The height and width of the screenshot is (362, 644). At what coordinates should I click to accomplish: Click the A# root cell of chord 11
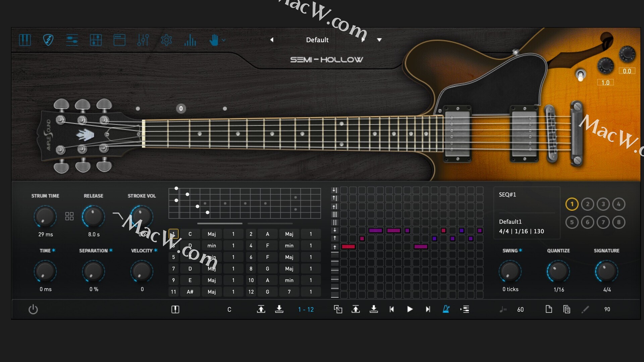pos(190,292)
